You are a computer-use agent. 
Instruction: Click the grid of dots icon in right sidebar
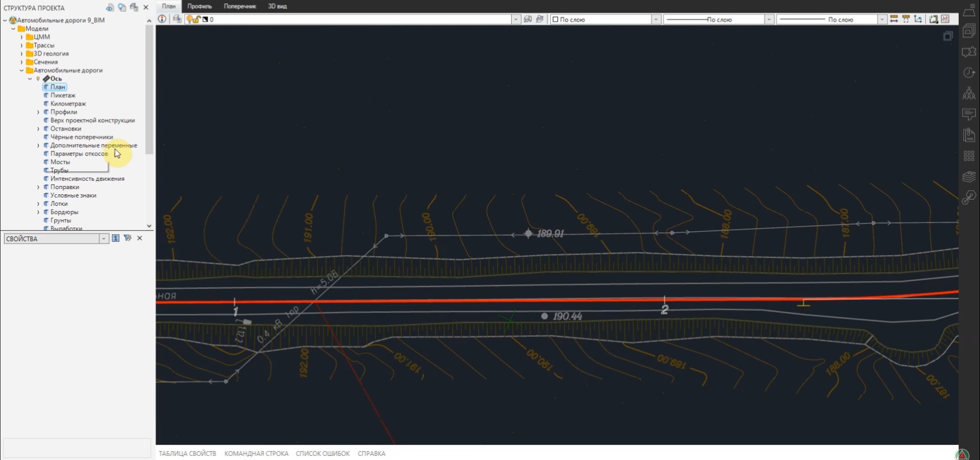(969, 156)
